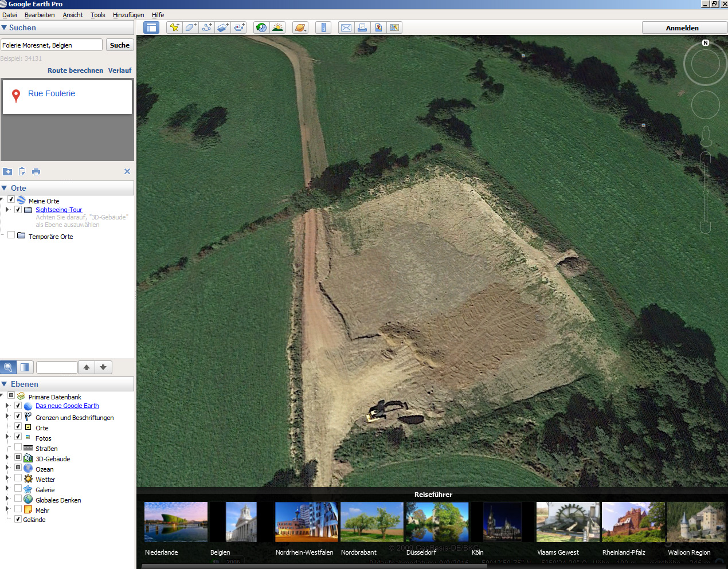728x569 pixels.
Task: Open the Belgien tour guide thumbnail
Action: [241, 522]
